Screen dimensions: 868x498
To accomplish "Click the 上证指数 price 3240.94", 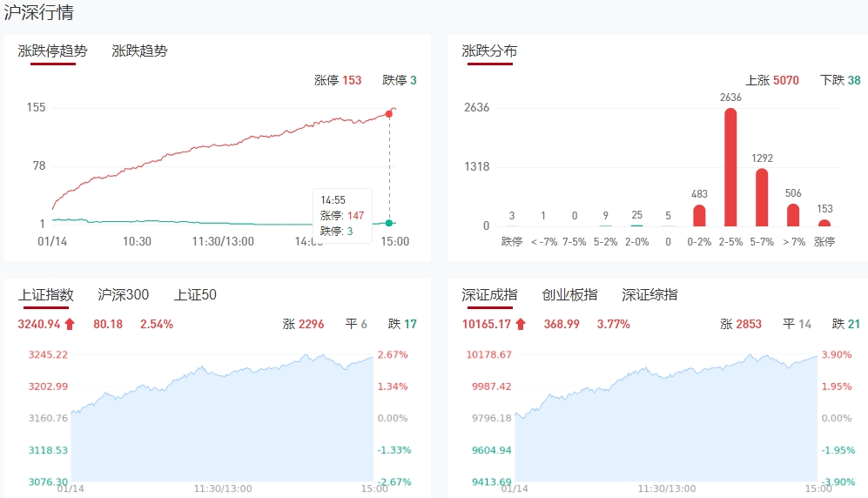I will (39, 324).
